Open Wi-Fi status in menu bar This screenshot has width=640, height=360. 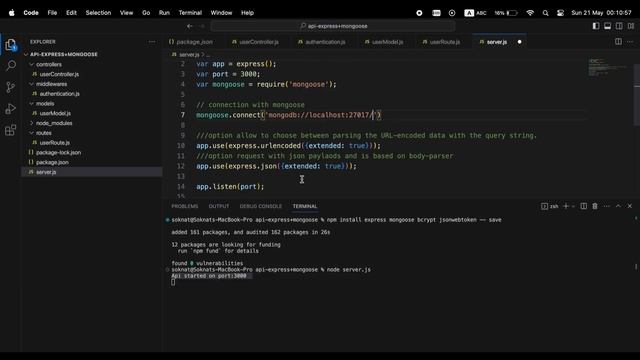pos(530,13)
